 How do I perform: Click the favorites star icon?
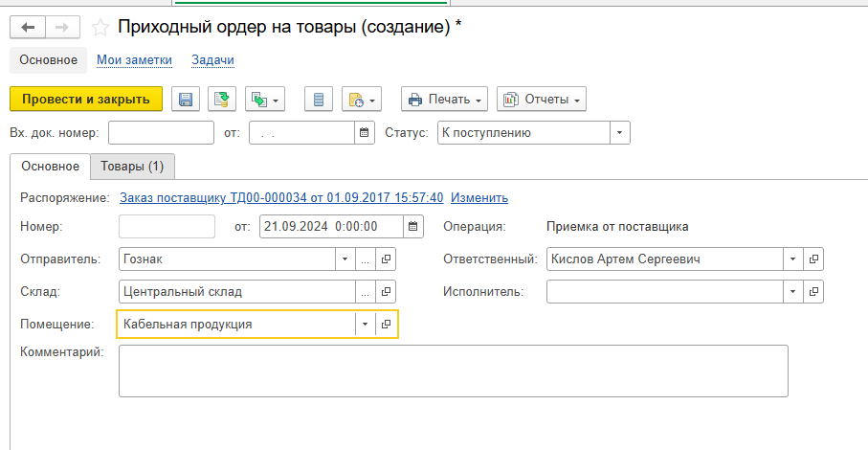coord(100,27)
